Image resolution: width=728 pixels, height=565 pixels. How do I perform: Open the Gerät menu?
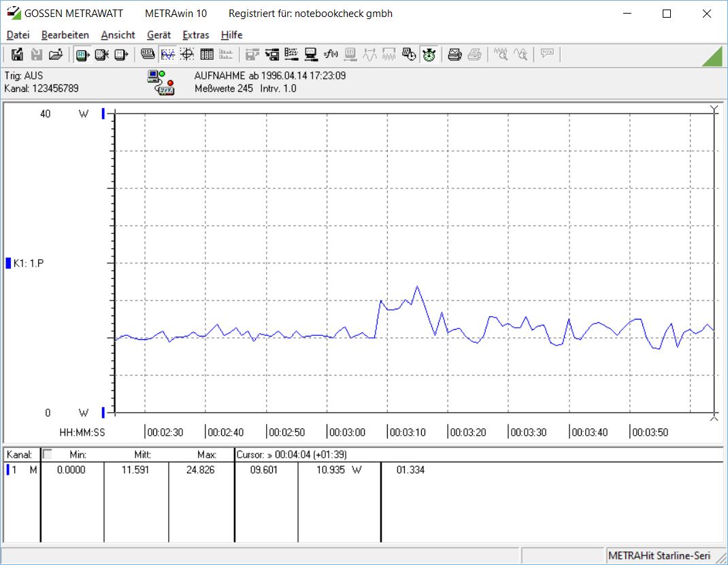pyautogui.click(x=159, y=35)
